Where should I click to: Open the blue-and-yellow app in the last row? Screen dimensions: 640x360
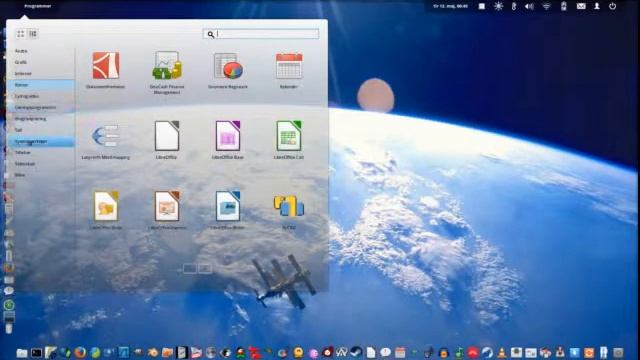(x=289, y=211)
